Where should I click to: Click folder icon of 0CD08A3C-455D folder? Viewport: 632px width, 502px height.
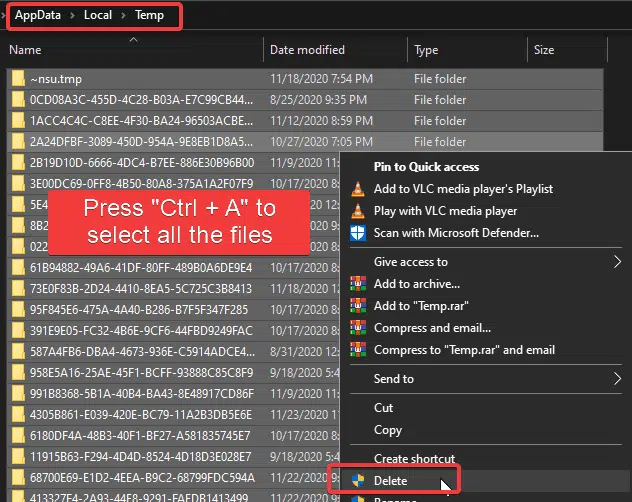(x=18, y=100)
